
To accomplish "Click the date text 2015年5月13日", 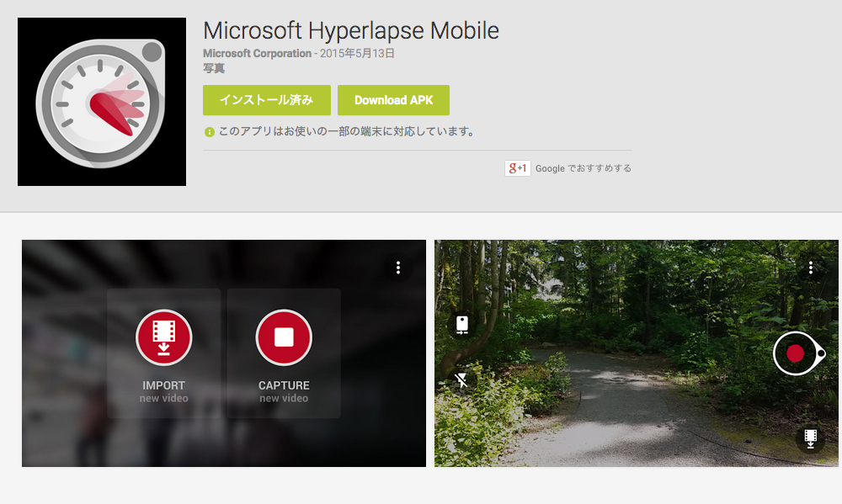I will pos(357,54).
